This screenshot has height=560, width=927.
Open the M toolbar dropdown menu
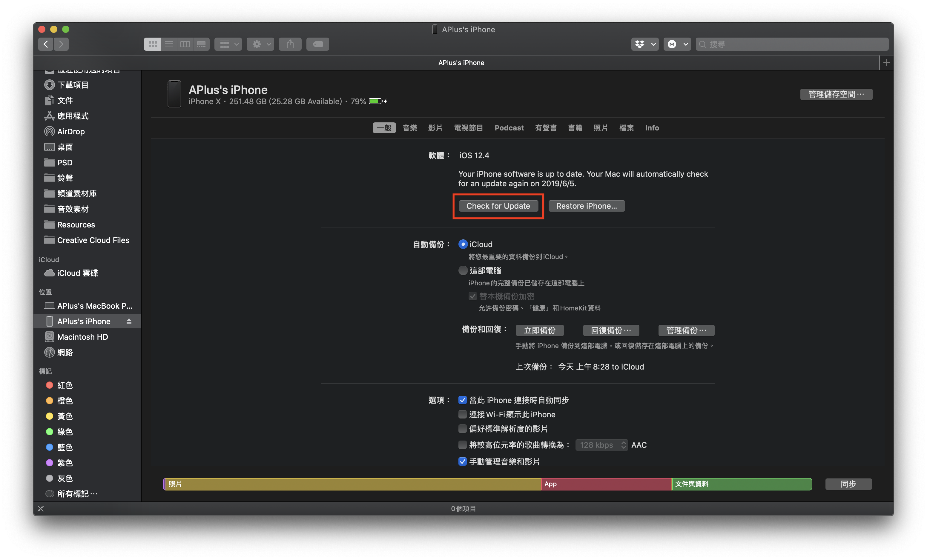(677, 44)
